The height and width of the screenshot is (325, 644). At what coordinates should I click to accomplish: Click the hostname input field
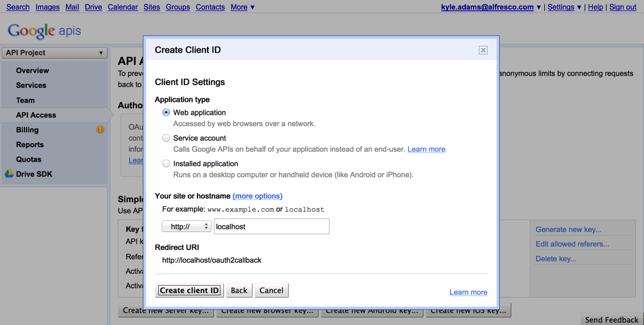(x=271, y=227)
